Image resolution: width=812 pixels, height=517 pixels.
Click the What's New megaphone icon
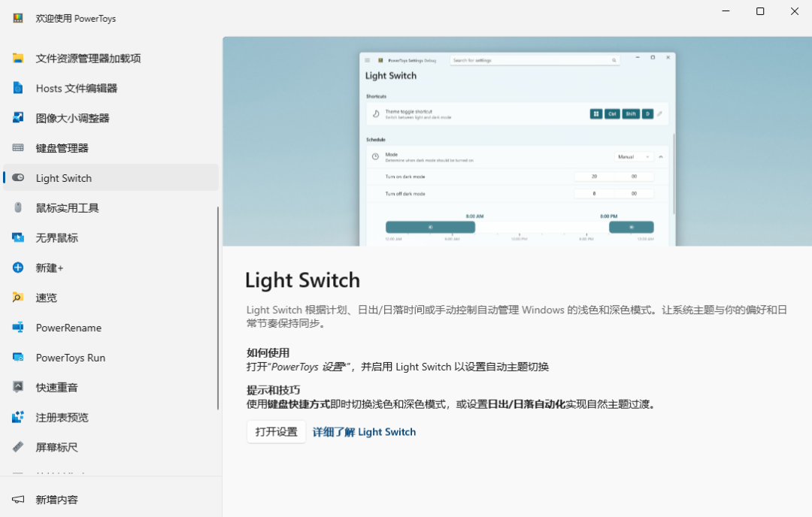pos(18,500)
